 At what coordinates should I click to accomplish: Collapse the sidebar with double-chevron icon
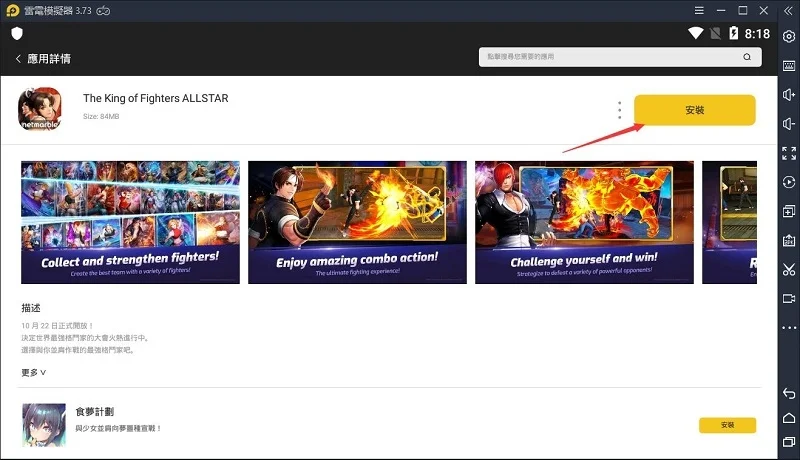click(x=788, y=11)
